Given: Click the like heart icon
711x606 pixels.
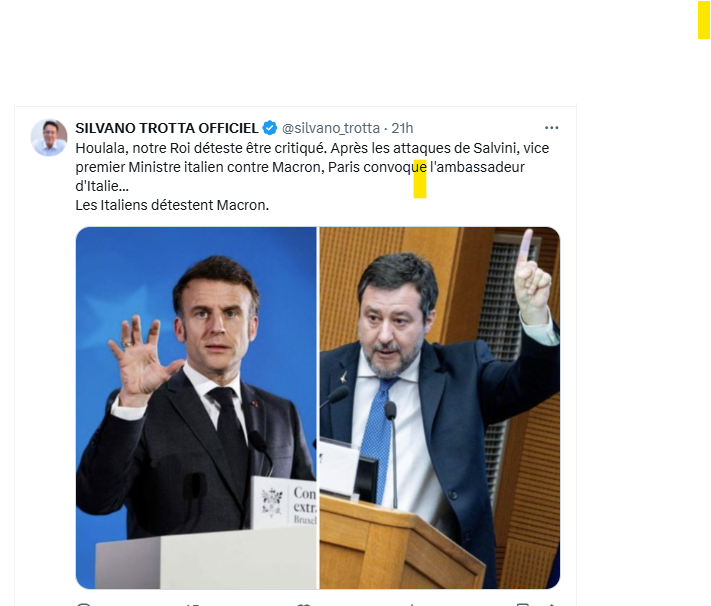Looking at the screenshot, I should coord(303,605).
